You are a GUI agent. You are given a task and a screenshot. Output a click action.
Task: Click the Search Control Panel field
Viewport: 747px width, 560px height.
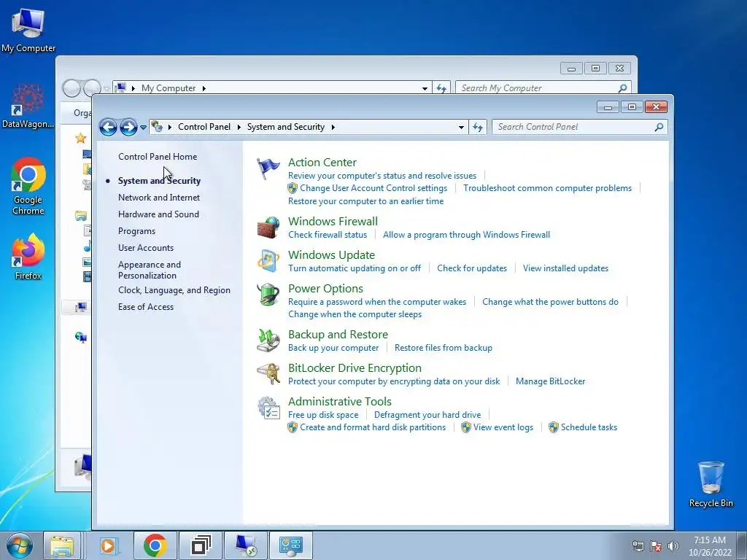tap(579, 127)
